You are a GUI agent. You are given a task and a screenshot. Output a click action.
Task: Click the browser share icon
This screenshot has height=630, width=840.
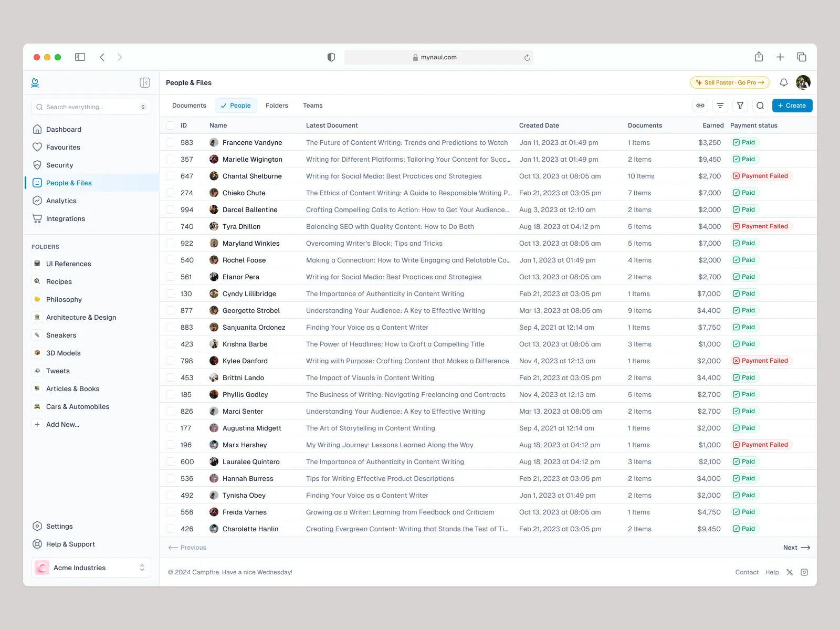759,57
